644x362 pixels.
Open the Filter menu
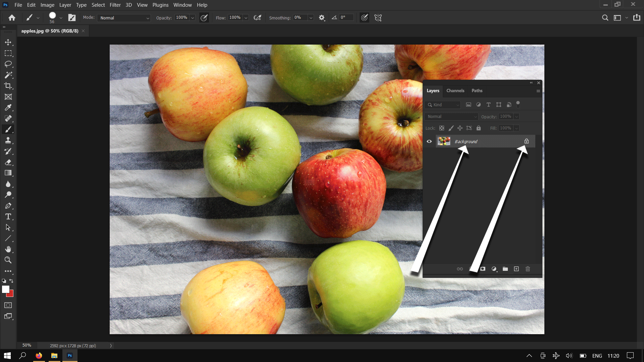(115, 5)
